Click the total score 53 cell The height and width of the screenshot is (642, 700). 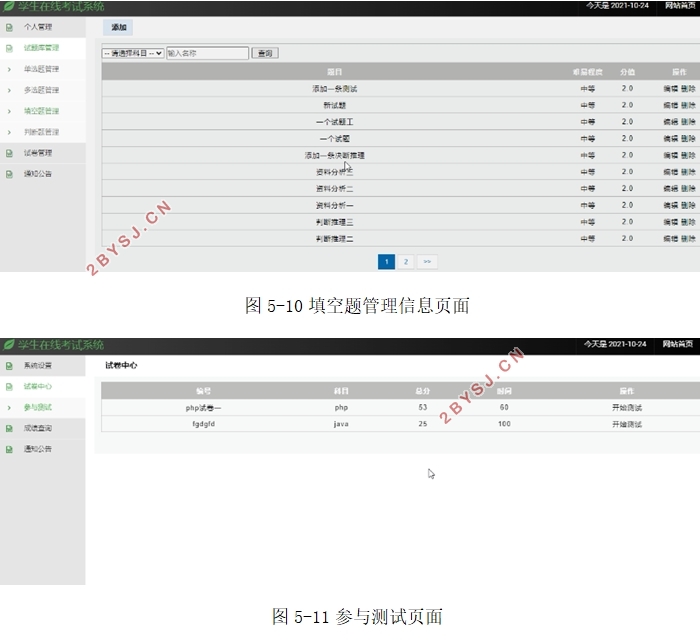point(423,407)
